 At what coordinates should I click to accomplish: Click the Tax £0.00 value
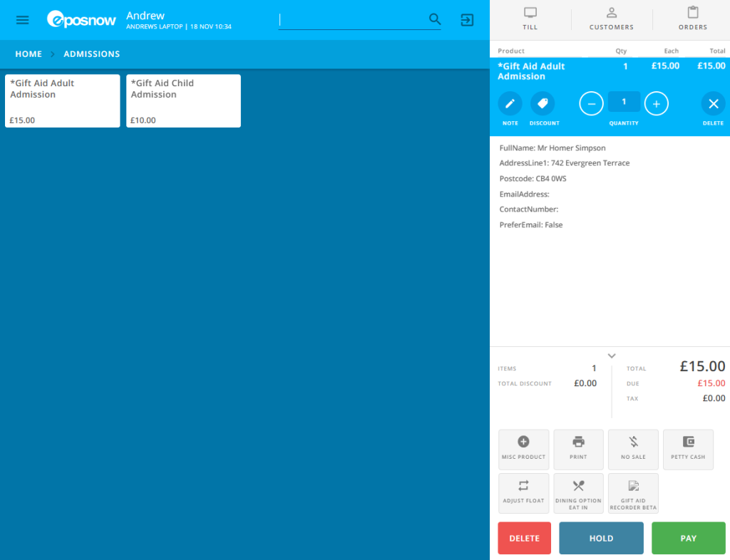[714, 398]
